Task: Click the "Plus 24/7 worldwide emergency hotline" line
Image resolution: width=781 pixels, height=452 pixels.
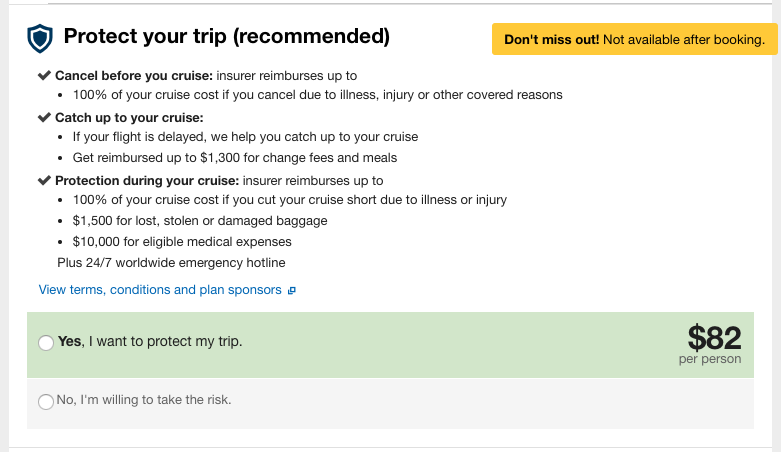Action: click(171, 263)
